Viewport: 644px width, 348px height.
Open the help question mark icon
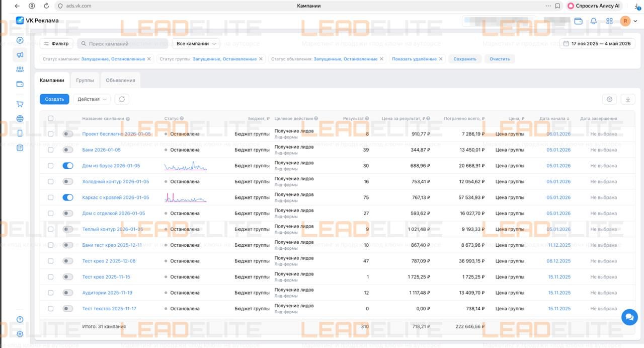(20, 319)
